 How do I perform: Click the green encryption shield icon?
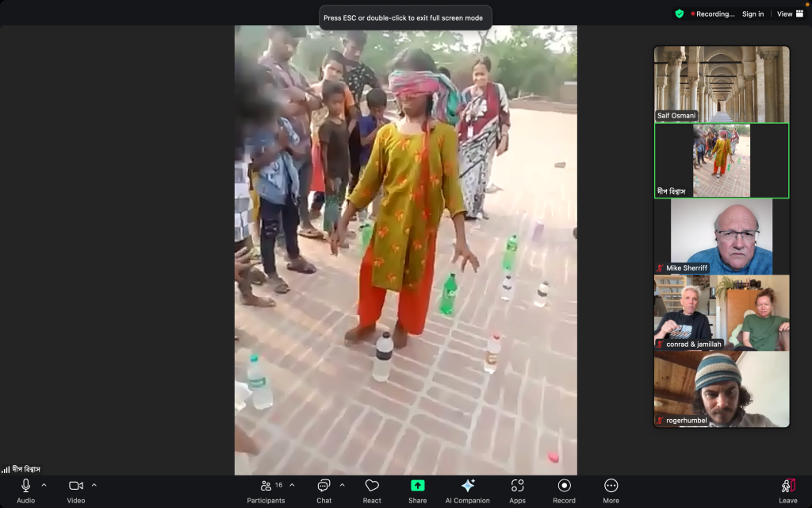point(680,13)
